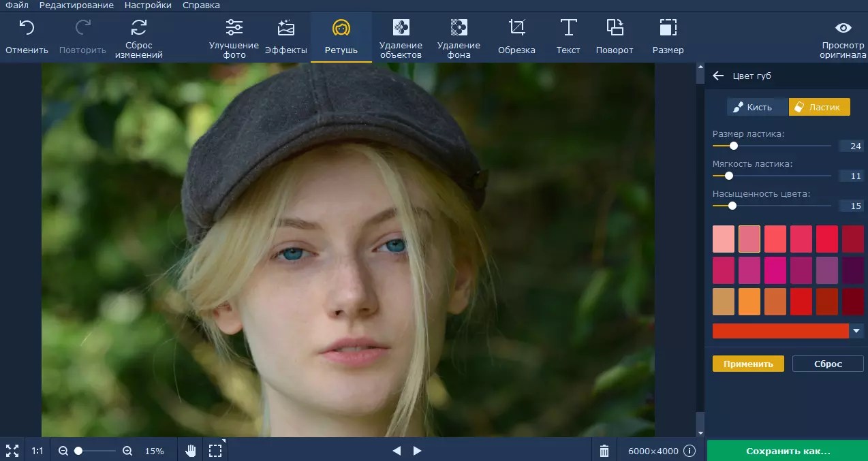The image size is (868, 461).
Task: Click the Rotate tool (Поворот)
Action: (614, 37)
